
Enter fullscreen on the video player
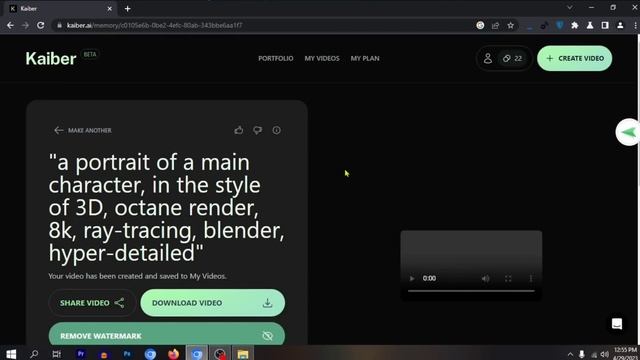click(x=508, y=278)
